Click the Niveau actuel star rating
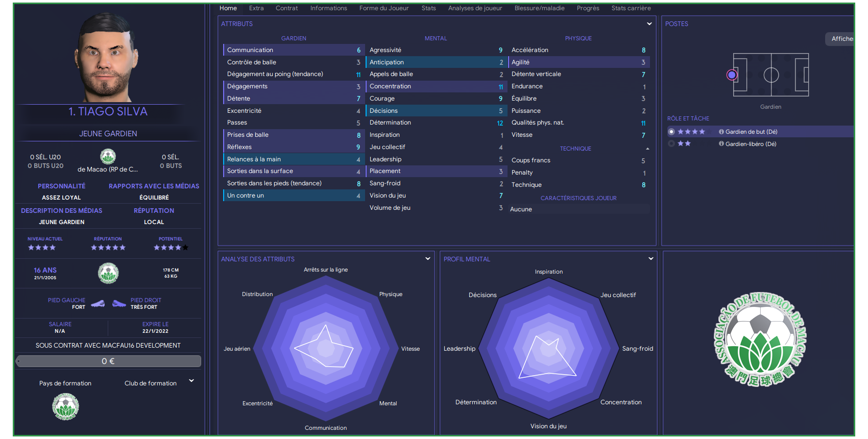The height and width of the screenshot is (439, 868). tap(42, 248)
